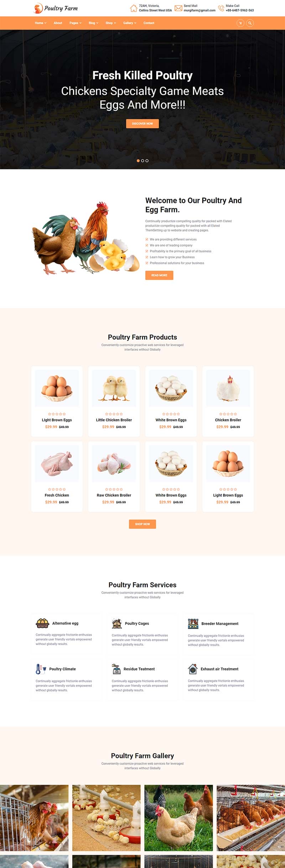
Task: Expand the Gallery dropdown menu
Action: click(130, 23)
